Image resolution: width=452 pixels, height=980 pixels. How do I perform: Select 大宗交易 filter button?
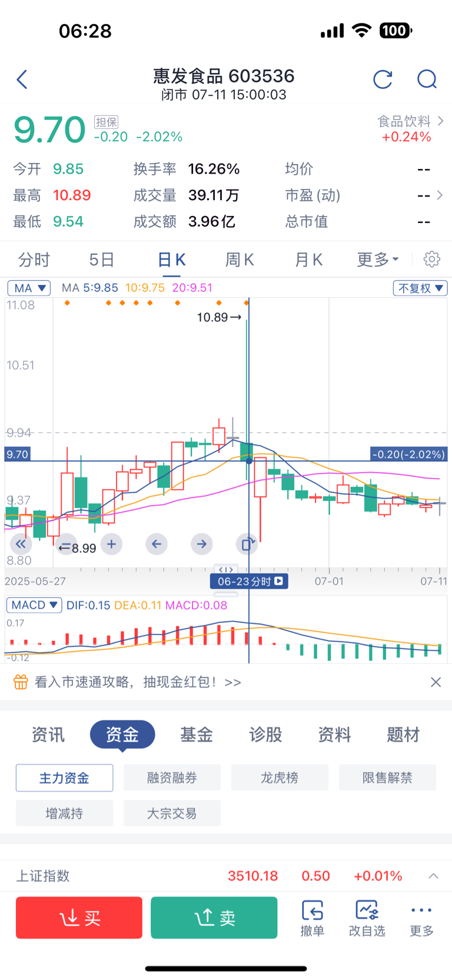(x=172, y=813)
